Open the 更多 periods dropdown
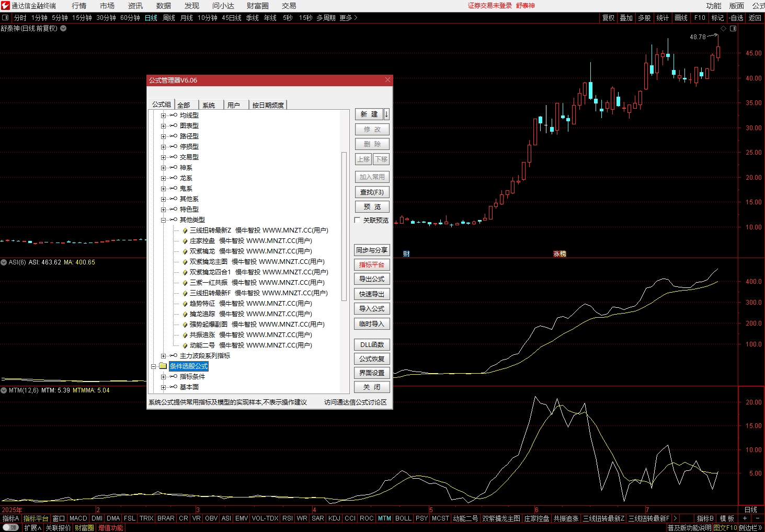 [x=348, y=18]
